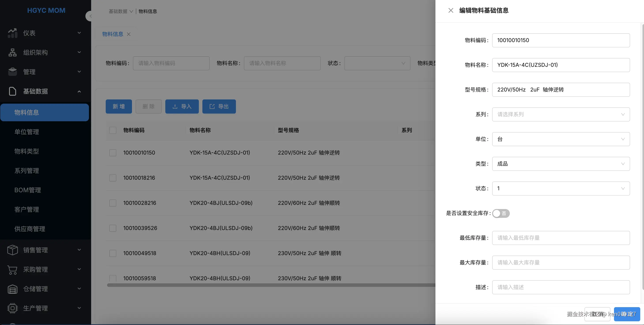Image resolution: width=644 pixels, height=325 pixels.
Task: Click the box icon beside 销售管理
Action: 12,250
